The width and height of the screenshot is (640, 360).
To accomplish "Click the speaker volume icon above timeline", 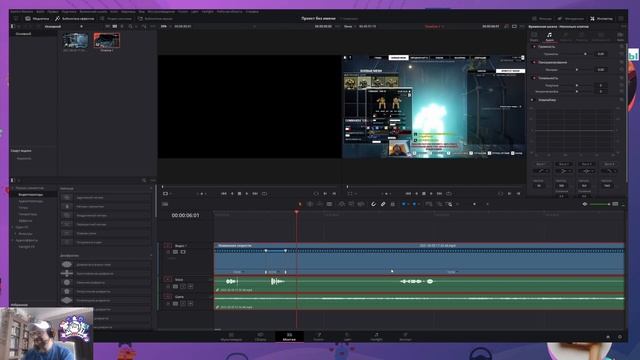I will 585,204.
